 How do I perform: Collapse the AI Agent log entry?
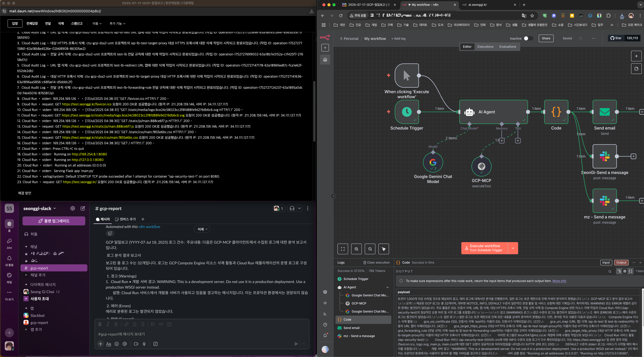pos(387,287)
